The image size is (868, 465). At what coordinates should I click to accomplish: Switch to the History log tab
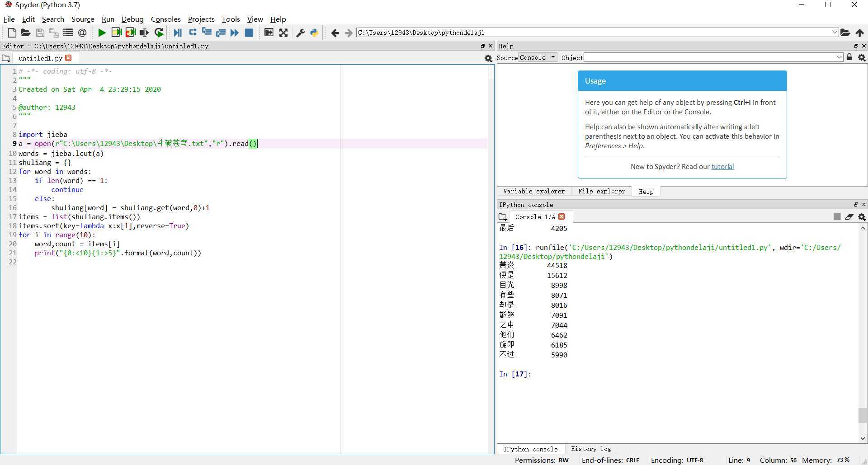pyautogui.click(x=591, y=449)
